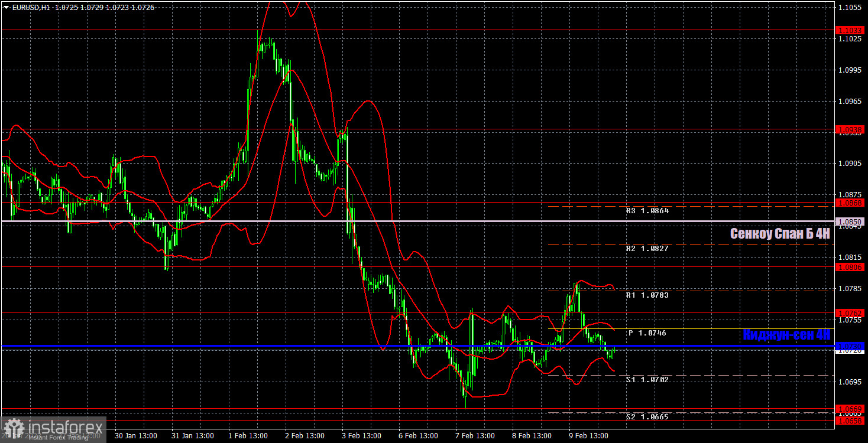Click the 1.1055 price scale value
Screen dimensions: 868x443
click(849, 7)
